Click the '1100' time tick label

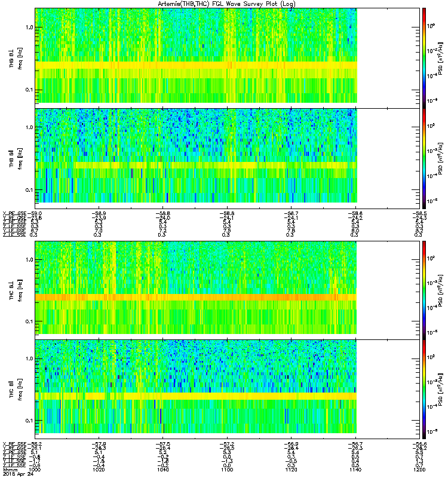coord(227,470)
